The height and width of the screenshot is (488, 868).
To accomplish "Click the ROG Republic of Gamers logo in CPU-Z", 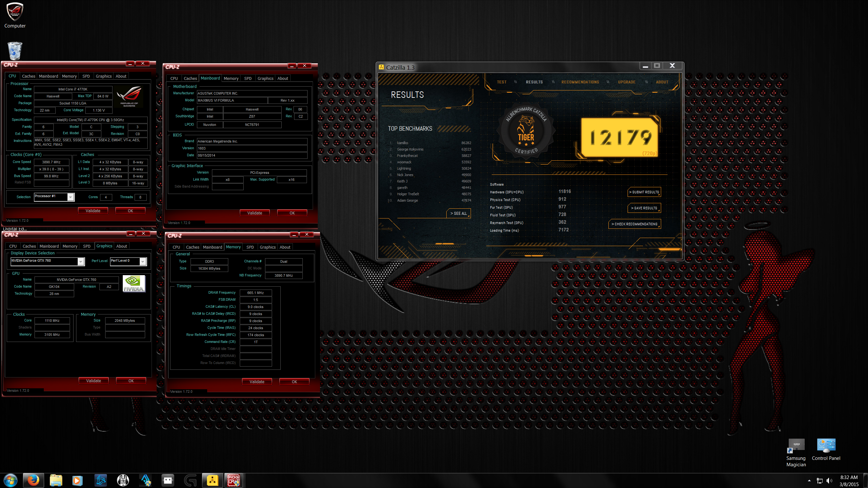I will point(129,97).
